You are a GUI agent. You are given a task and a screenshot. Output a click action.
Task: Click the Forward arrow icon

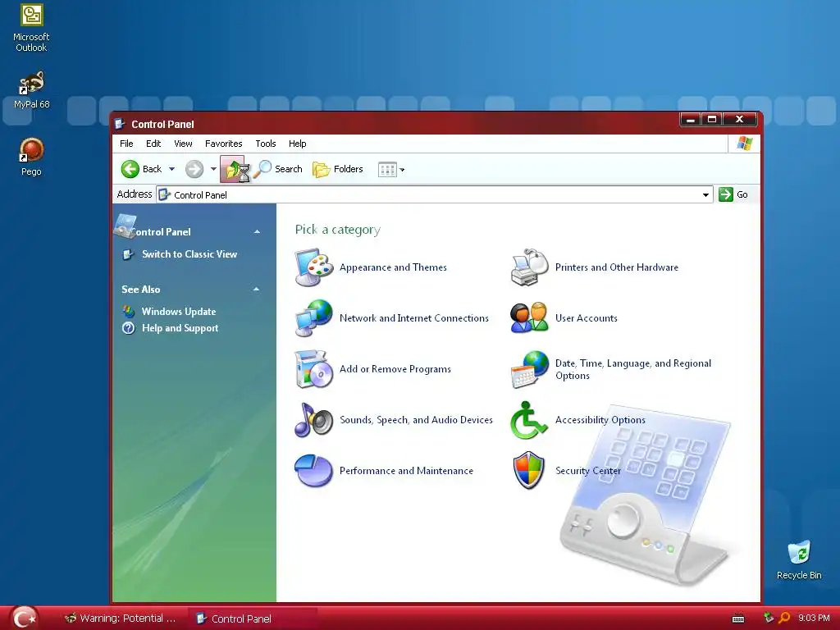click(194, 169)
